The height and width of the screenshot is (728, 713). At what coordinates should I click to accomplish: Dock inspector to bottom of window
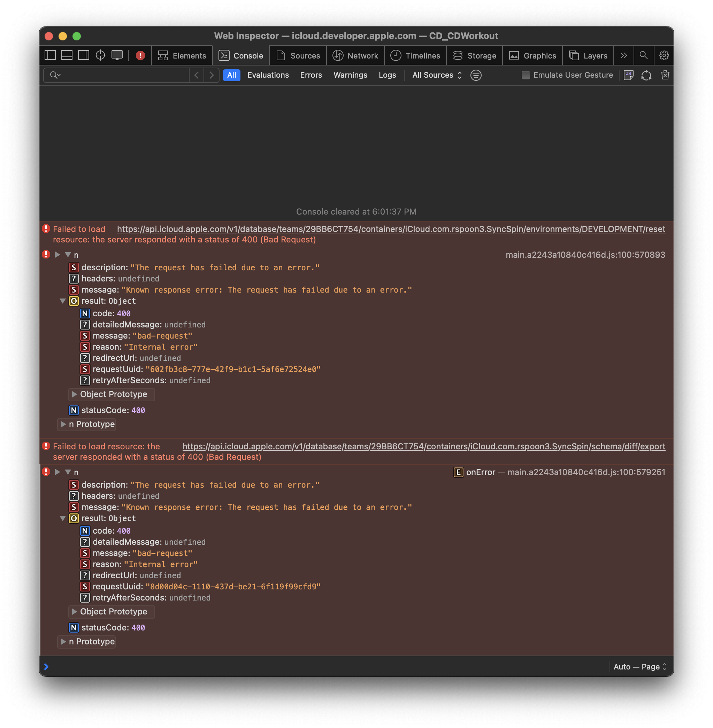pos(67,55)
